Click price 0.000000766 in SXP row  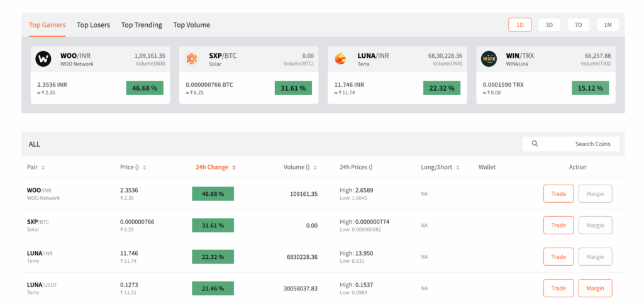[137, 222]
